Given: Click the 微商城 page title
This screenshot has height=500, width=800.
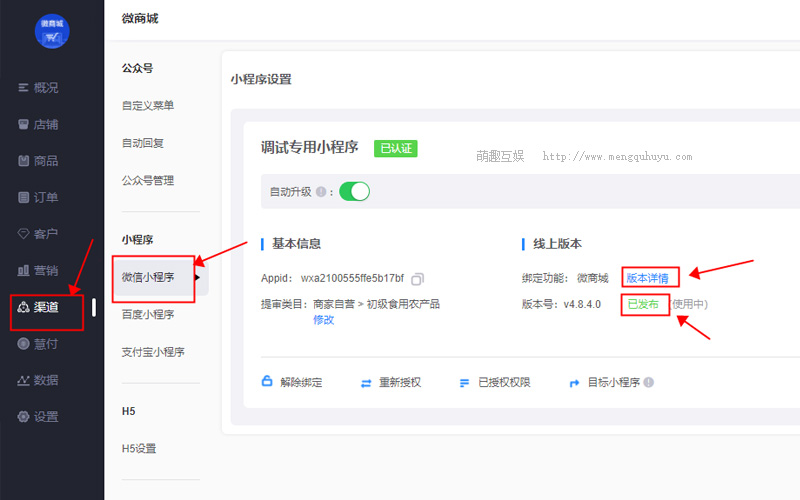Looking at the screenshot, I should (x=140, y=19).
